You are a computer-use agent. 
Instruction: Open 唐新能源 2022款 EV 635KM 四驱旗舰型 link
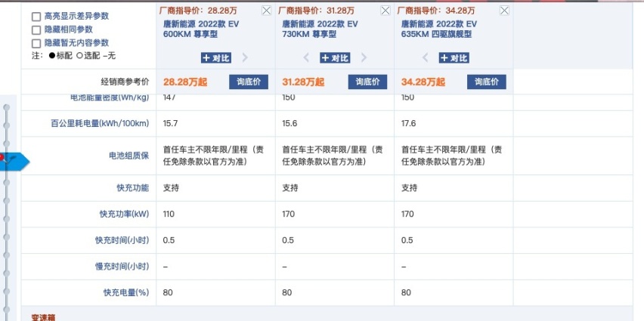pos(439,29)
